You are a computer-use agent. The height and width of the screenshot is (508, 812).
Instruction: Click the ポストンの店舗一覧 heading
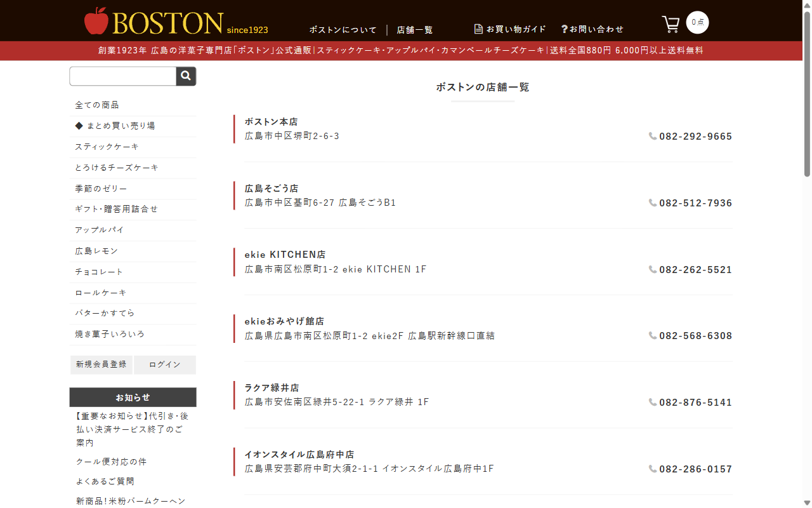click(483, 87)
